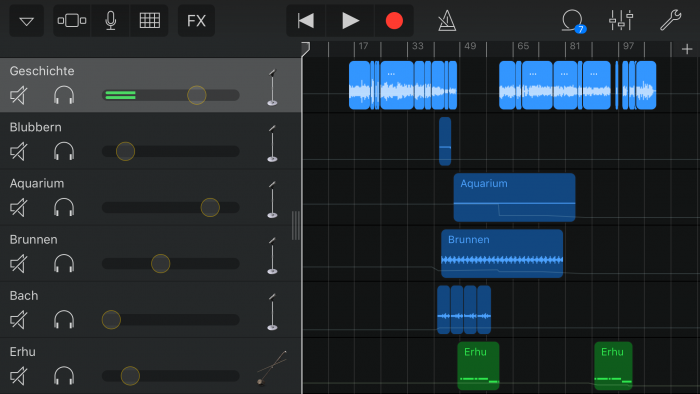Click the Aquarium volume slider knob
Image resolution: width=700 pixels, height=394 pixels.
210,207
